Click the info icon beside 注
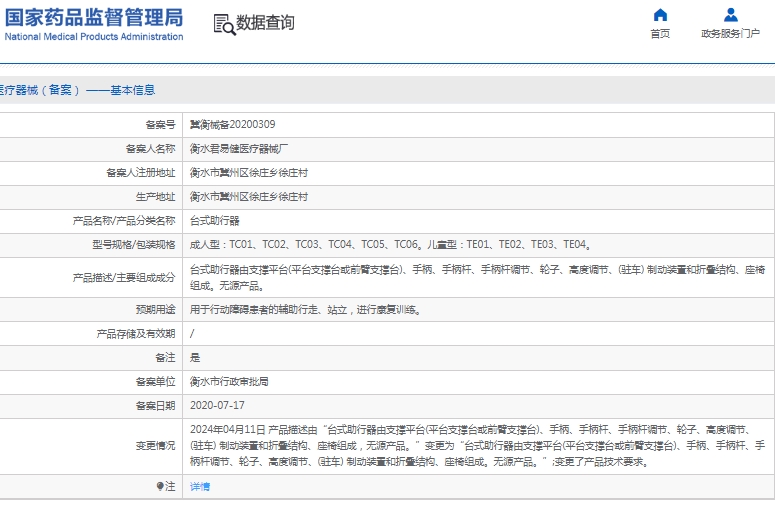 pyautogui.click(x=160, y=487)
